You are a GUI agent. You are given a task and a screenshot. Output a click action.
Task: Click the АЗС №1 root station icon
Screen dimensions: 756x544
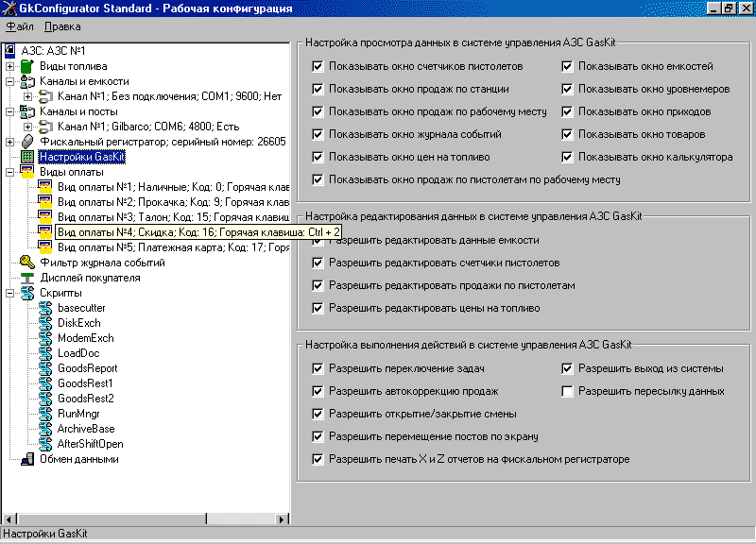click(x=9, y=51)
